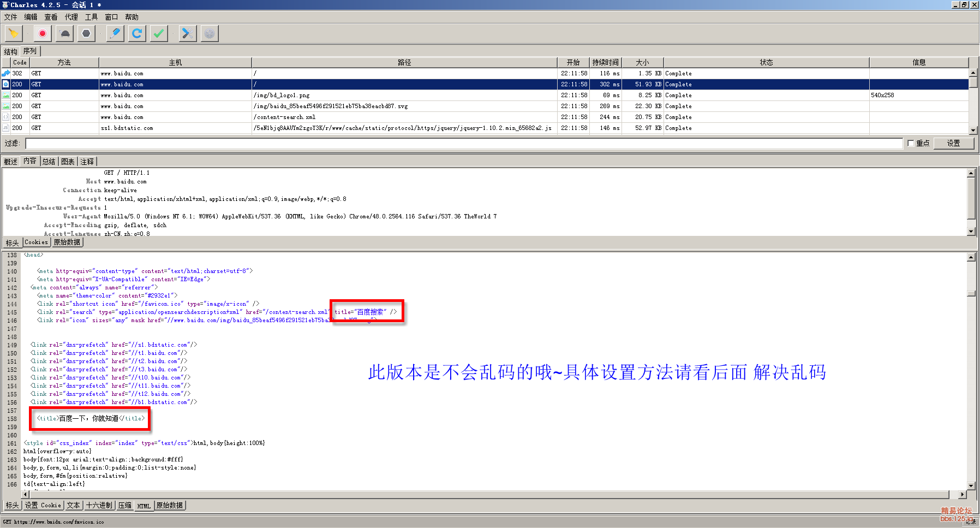
Task: Sort by the 状态 column header
Action: [767, 62]
